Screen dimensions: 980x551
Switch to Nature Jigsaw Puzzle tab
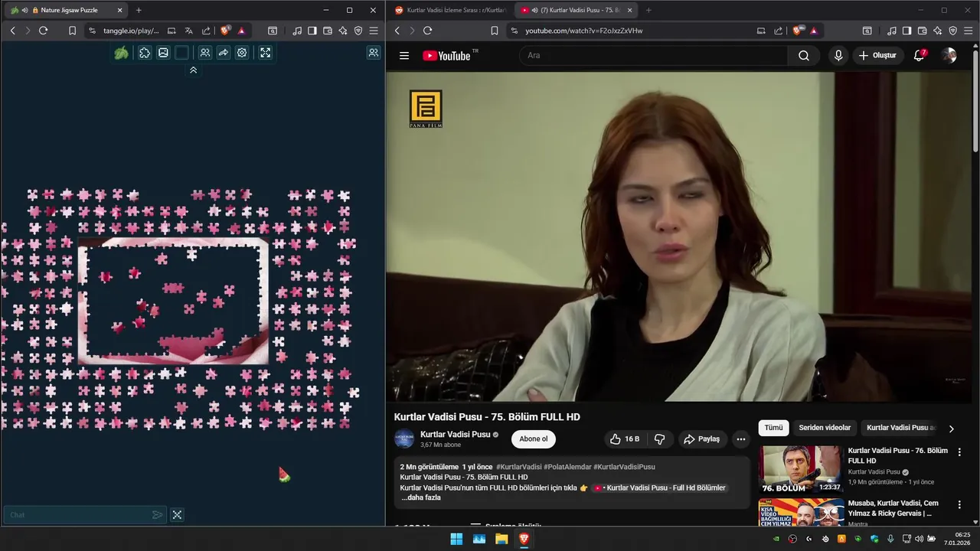point(67,10)
